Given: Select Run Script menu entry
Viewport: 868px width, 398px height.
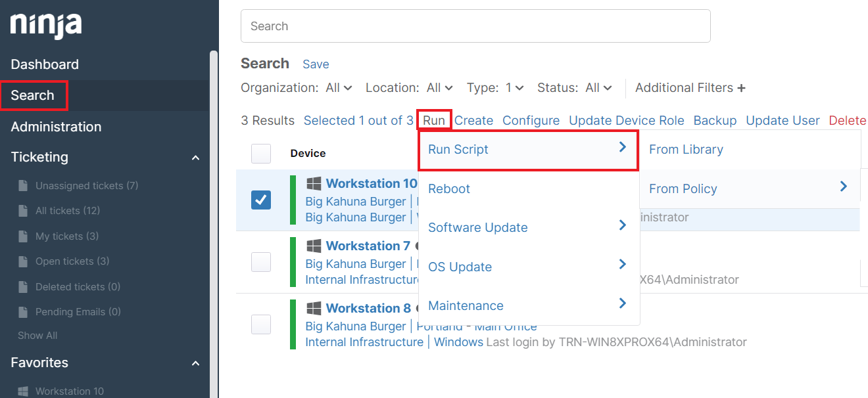Looking at the screenshot, I should coord(529,150).
